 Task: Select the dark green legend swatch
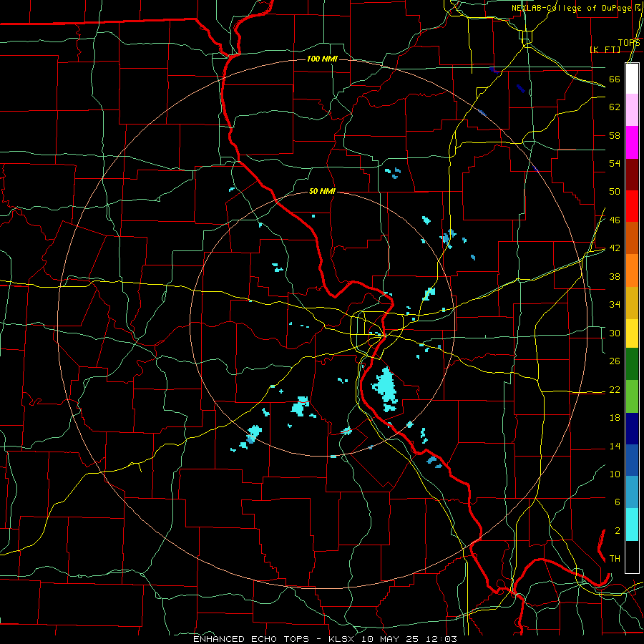coord(632,364)
